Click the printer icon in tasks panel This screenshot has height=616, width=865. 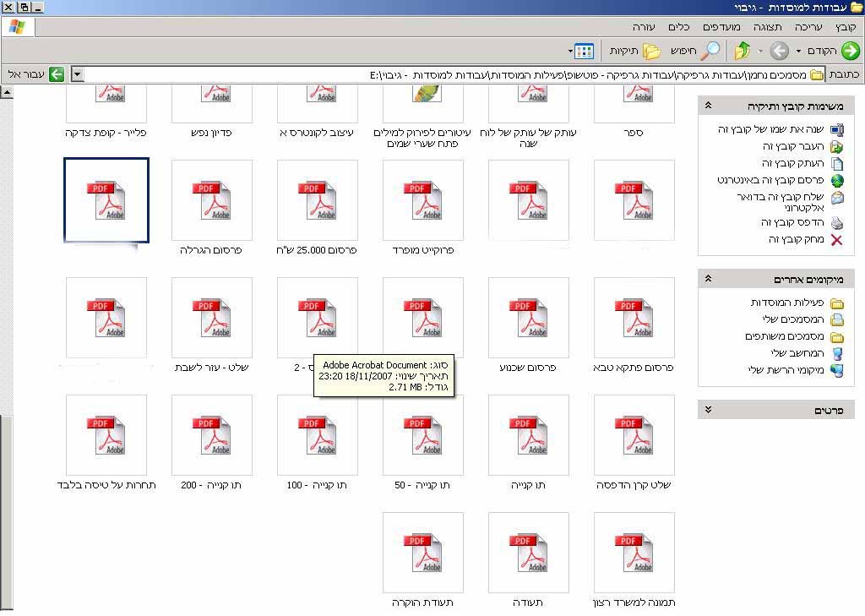(x=837, y=223)
